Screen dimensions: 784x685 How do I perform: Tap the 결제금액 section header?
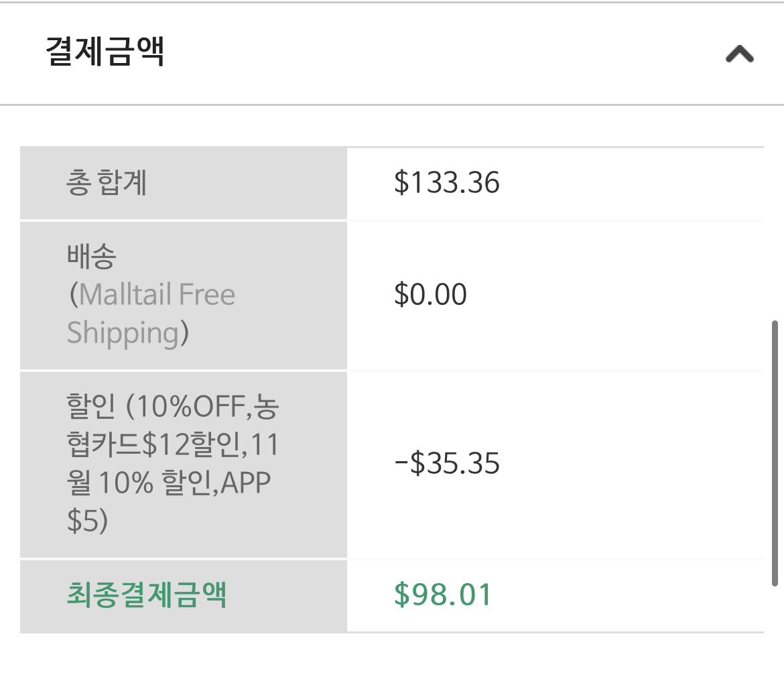coord(392,53)
